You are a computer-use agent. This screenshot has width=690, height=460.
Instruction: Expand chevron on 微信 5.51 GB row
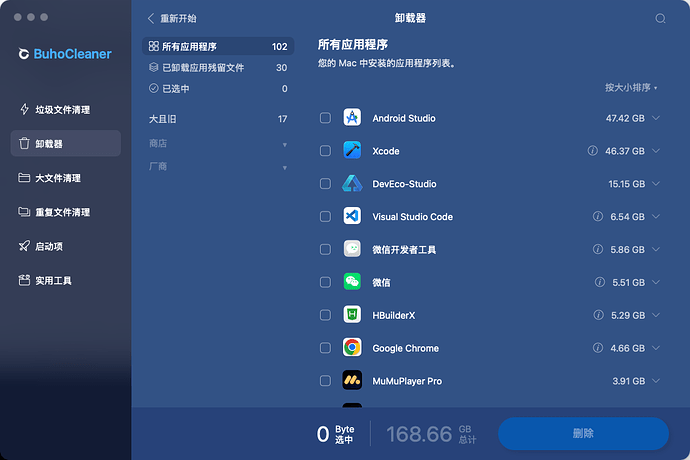click(656, 282)
